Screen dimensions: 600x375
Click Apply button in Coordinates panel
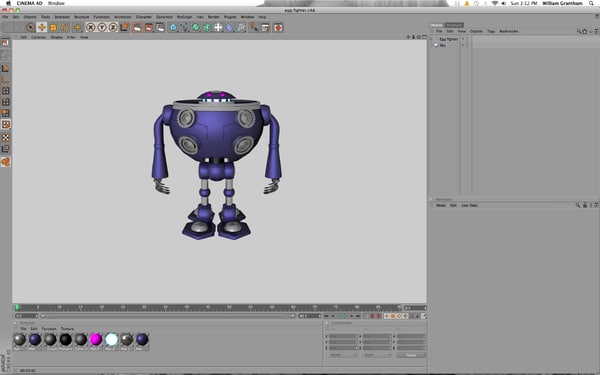click(x=411, y=355)
